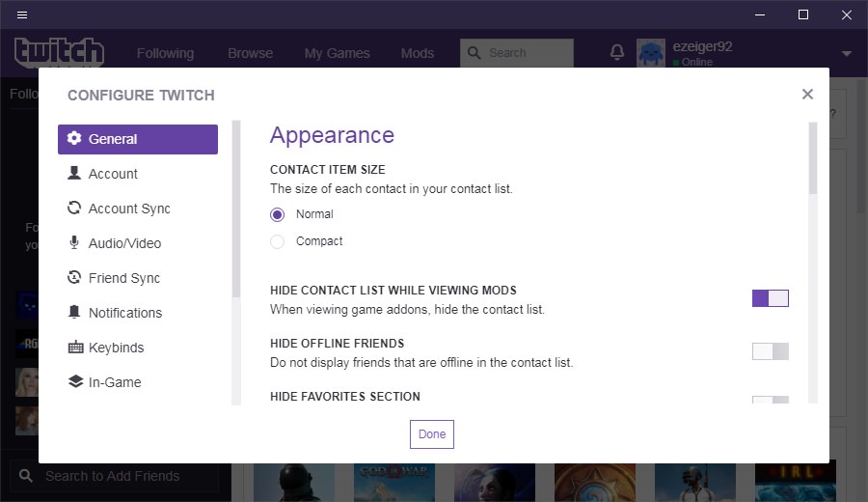
Task: Open the notifications bell icon
Action: (x=616, y=53)
